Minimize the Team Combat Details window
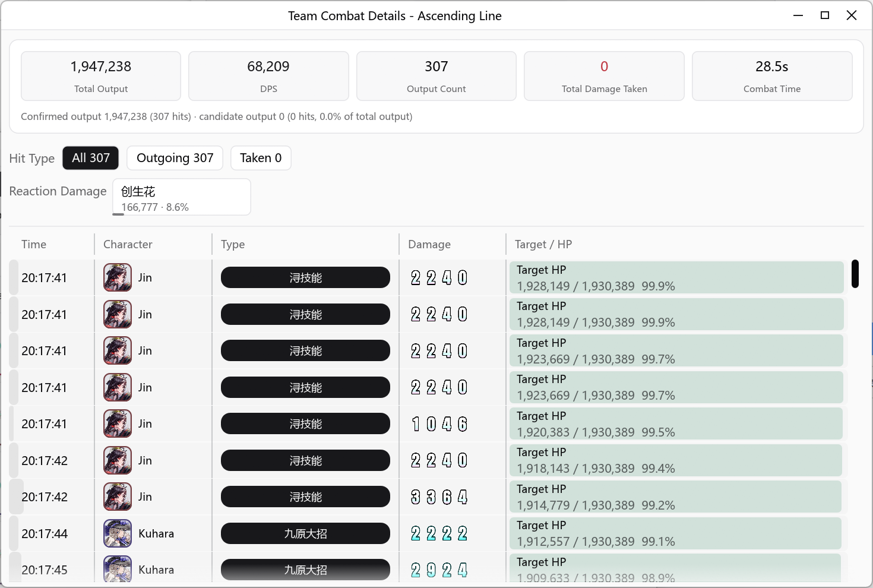873x588 pixels. point(798,15)
